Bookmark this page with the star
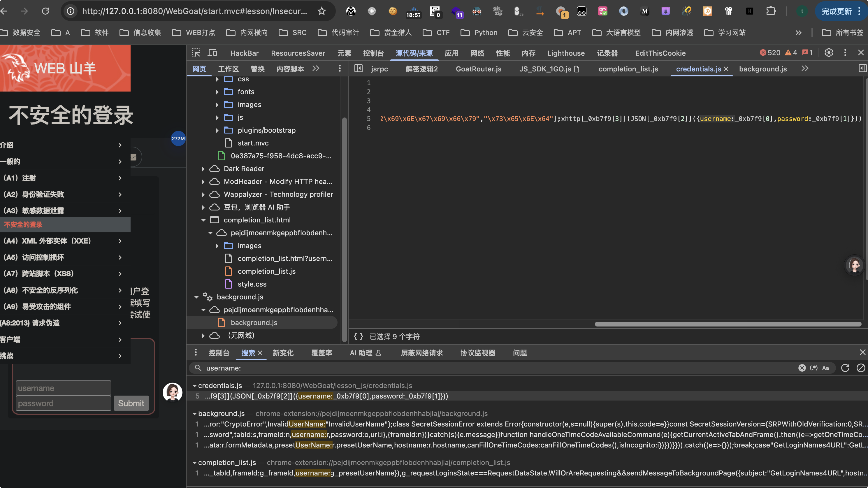The height and width of the screenshot is (488, 868). coord(322,11)
